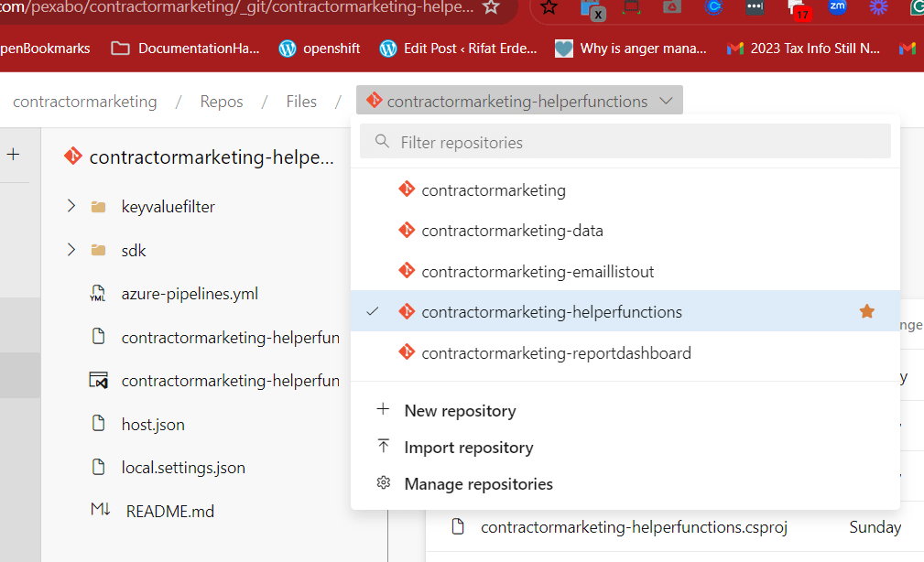Viewport: 924px width, 562px height.
Task: Click the magnifier icon in the repository filter
Action: pyautogui.click(x=382, y=141)
